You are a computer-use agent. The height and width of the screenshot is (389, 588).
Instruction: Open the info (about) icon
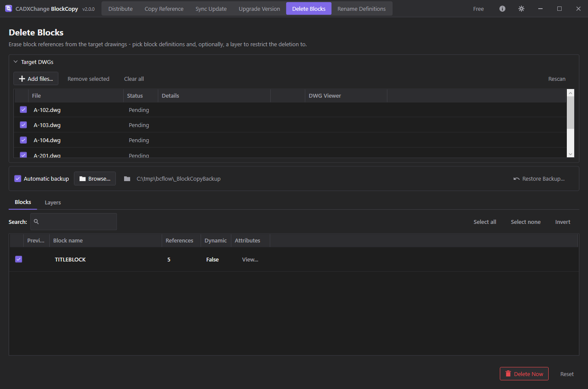pos(502,9)
